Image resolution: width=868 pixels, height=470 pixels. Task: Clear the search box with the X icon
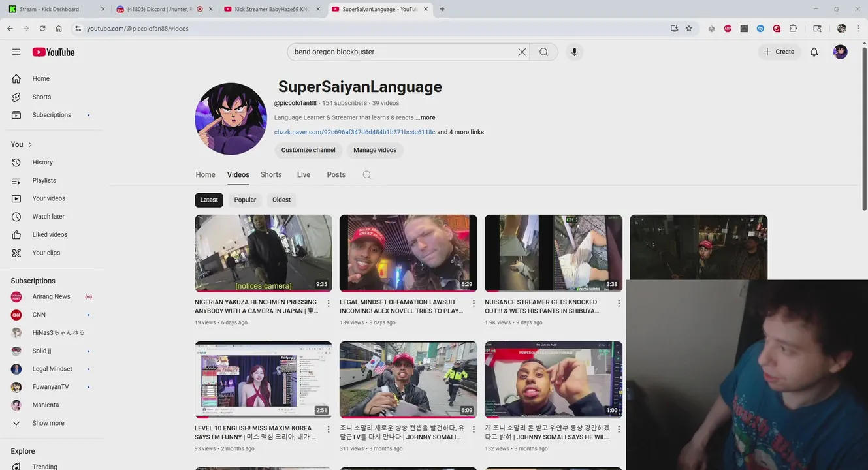click(522, 52)
